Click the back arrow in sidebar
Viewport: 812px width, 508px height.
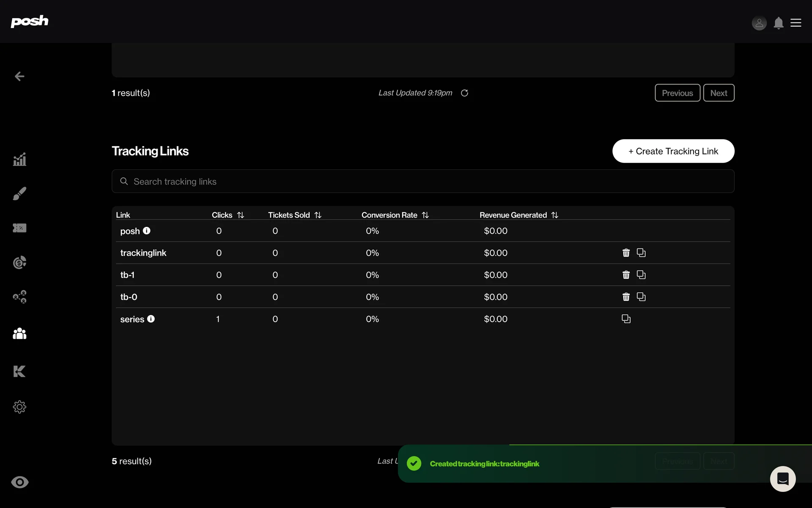19,76
